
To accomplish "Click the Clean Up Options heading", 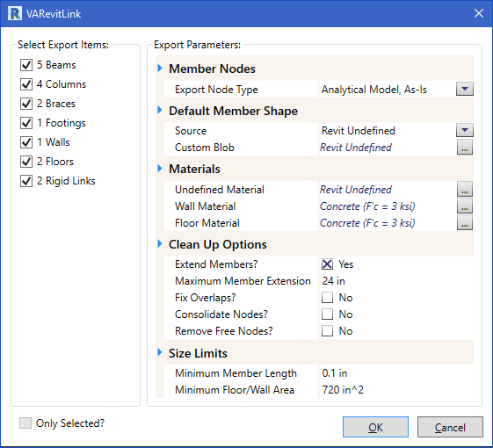I will [x=218, y=244].
